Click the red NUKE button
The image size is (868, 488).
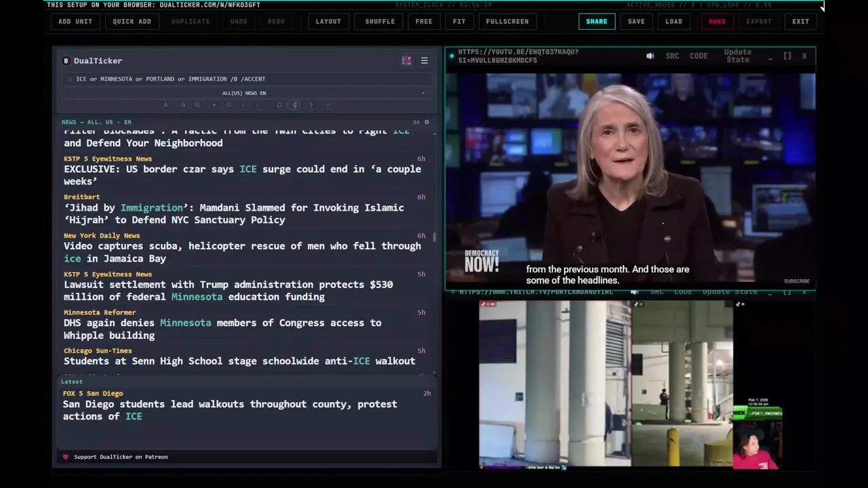click(717, 22)
